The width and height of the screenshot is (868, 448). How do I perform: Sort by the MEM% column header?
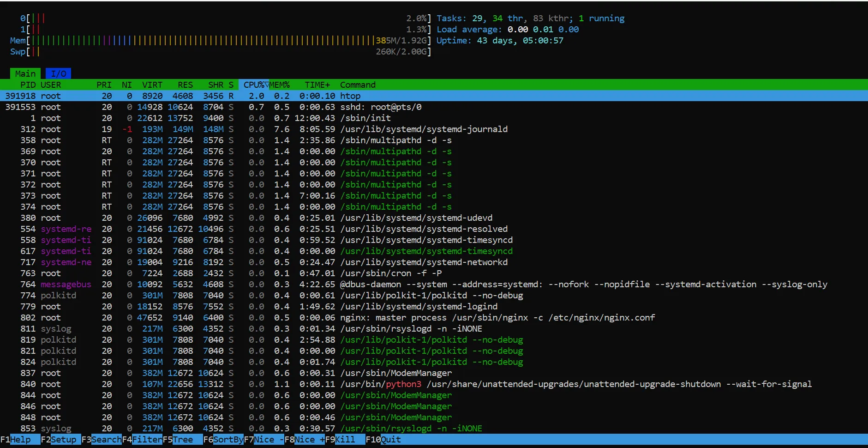[280, 85]
